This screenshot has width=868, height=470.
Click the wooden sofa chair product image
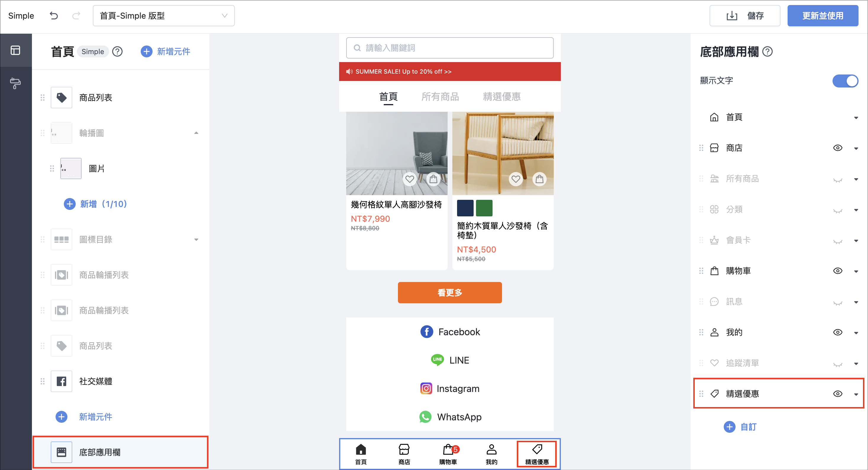tap(503, 153)
